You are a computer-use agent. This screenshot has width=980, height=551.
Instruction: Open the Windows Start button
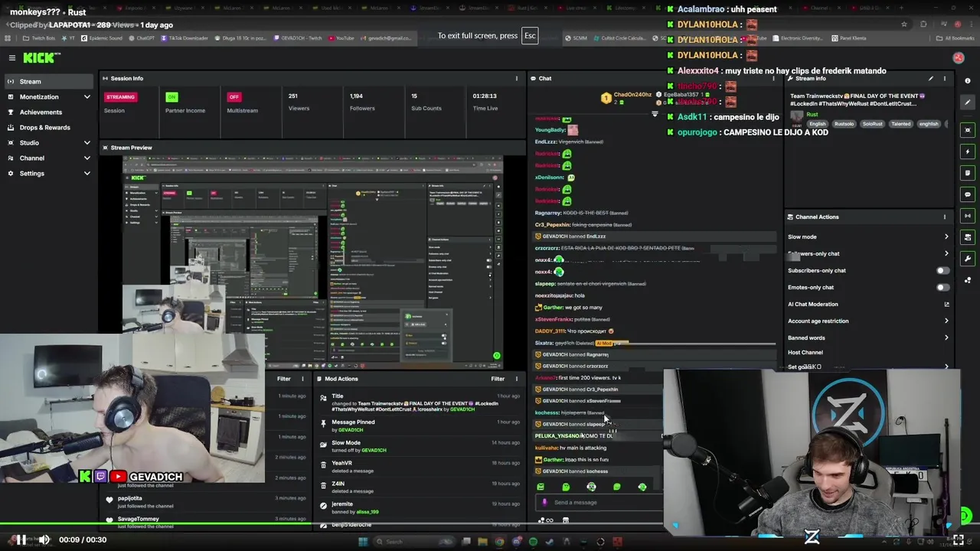(x=363, y=542)
